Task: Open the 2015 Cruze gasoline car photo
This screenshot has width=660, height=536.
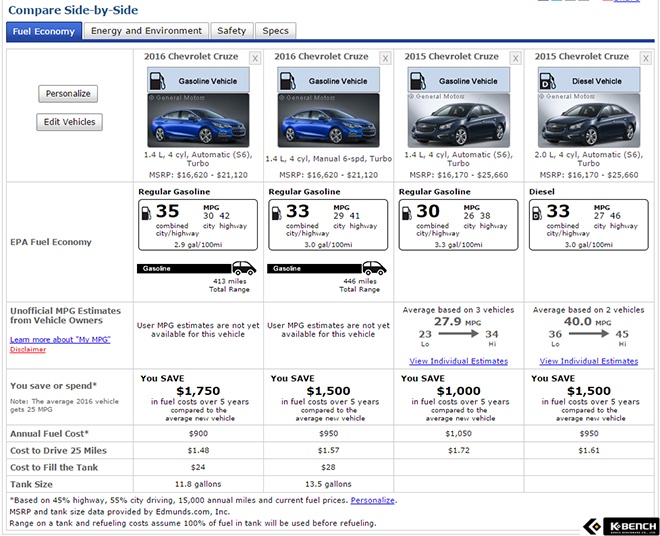Action: (459, 120)
